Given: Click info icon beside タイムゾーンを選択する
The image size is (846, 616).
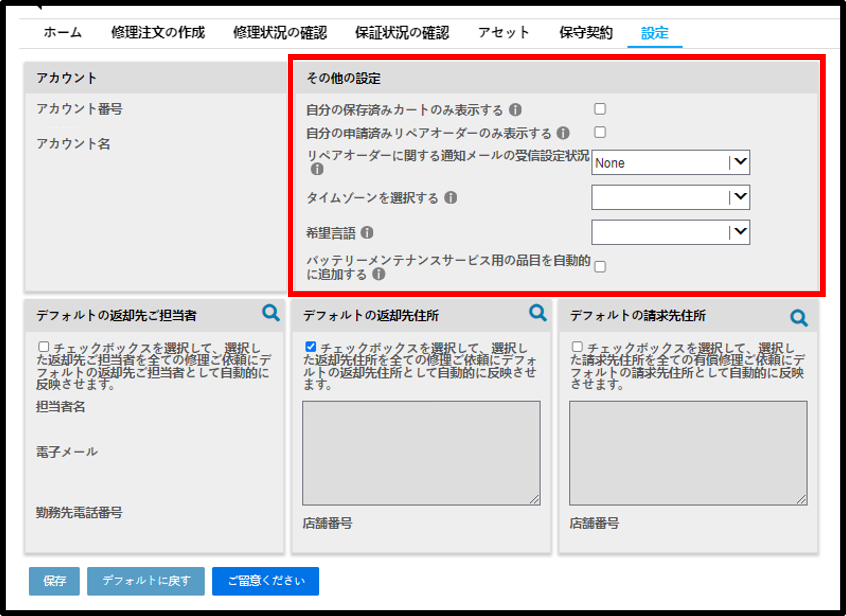Looking at the screenshot, I should click(450, 198).
